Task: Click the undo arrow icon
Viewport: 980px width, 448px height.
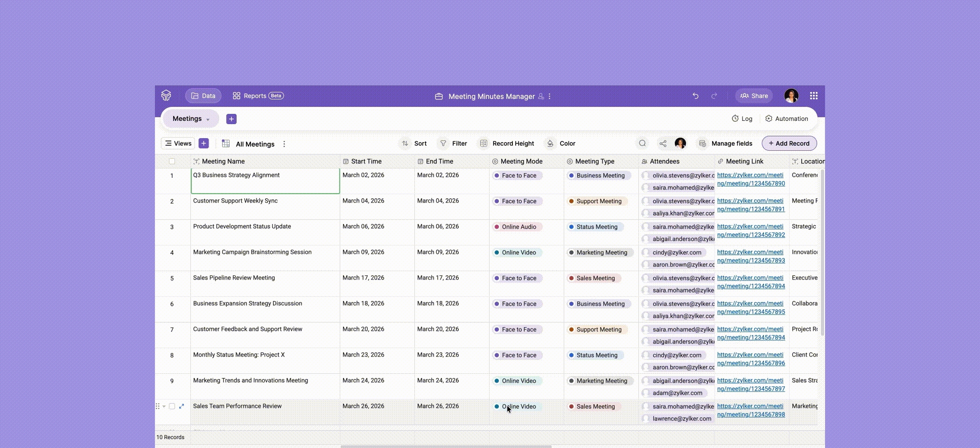Action: coord(695,96)
